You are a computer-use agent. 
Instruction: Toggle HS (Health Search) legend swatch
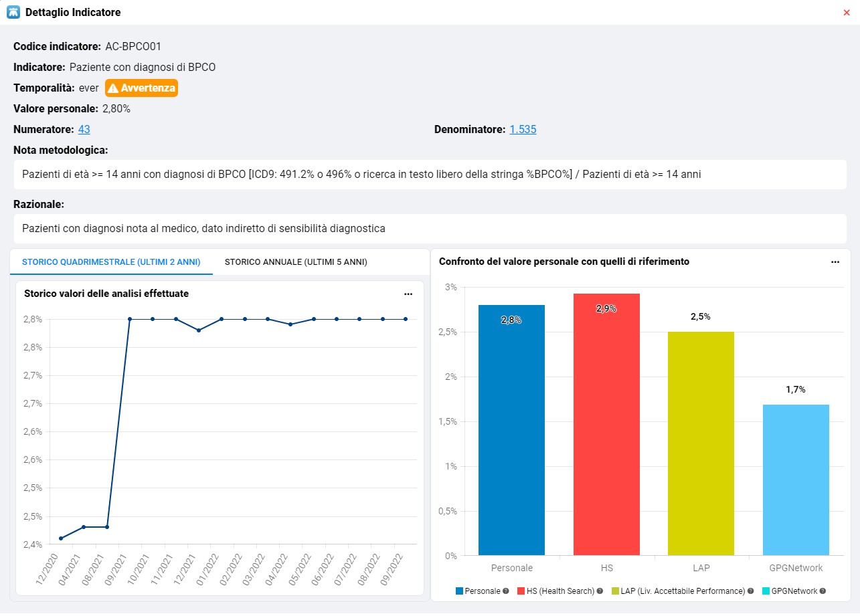click(x=521, y=591)
